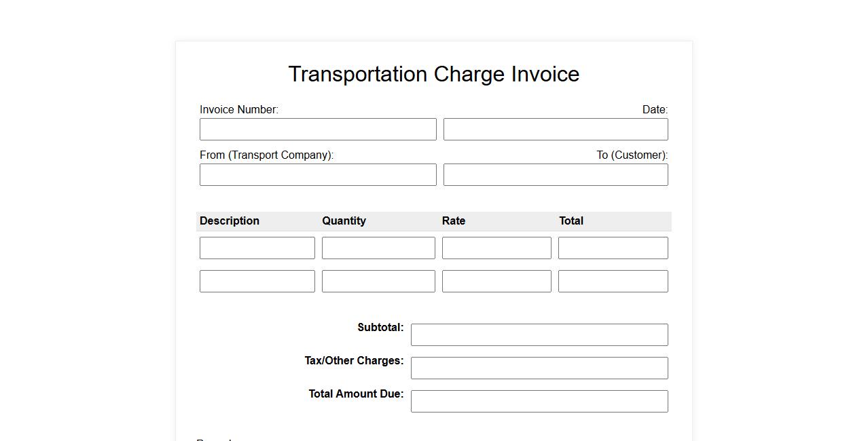This screenshot has width=868, height=441.
Task: Click the Quantity column header
Action: coord(344,221)
